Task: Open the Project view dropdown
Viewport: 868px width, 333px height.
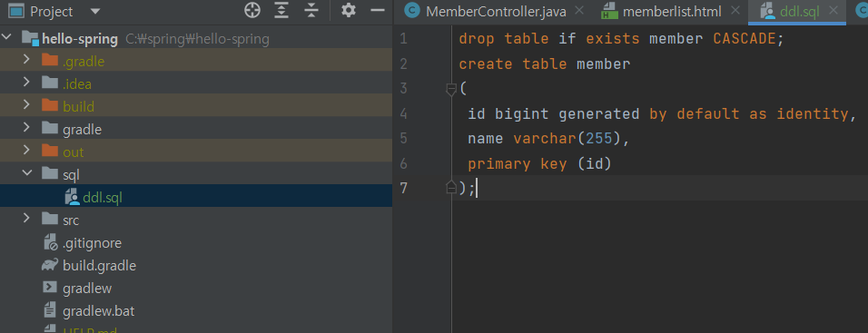Action: click(x=94, y=11)
